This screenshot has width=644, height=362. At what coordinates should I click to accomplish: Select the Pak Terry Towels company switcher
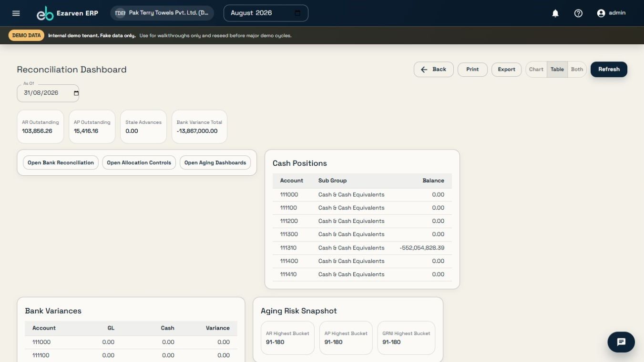click(x=162, y=13)
